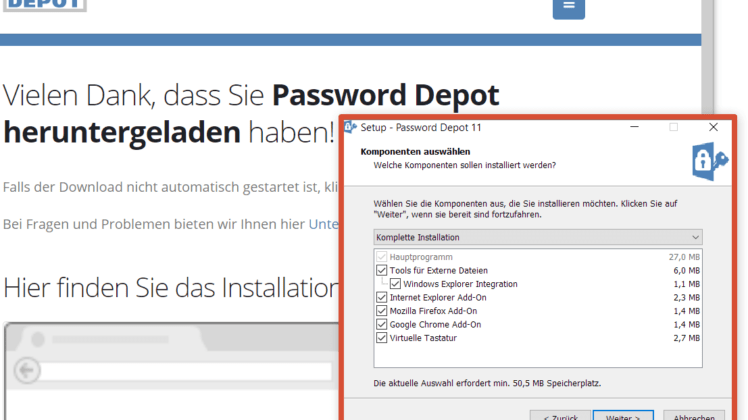Click the 1,1 MB size value
Image resolution: width=748 pixels, height=420 pixels.
[x=686, y=284]
